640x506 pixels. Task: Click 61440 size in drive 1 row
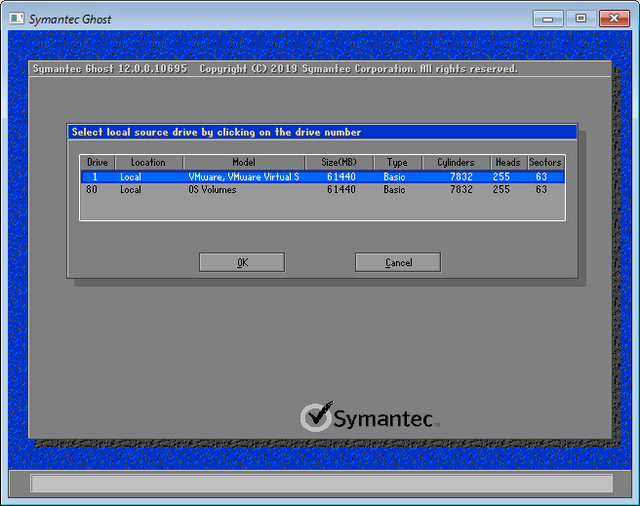click(x=341, y=177)
